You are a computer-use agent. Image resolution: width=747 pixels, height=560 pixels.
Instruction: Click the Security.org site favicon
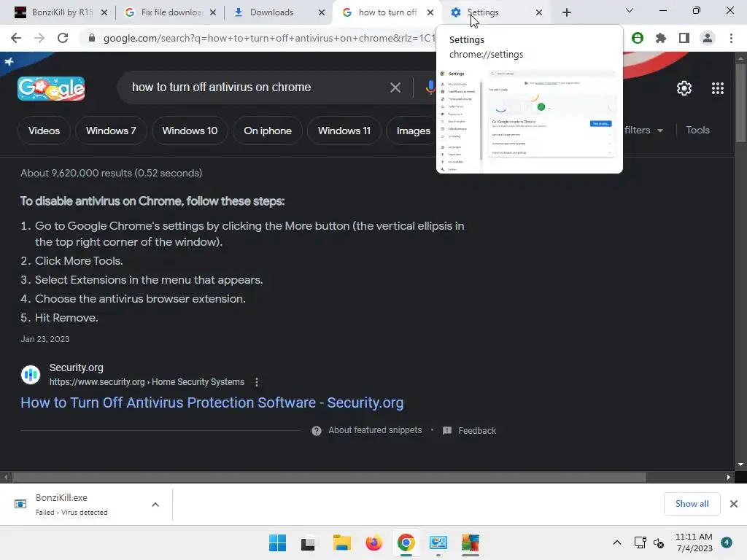click(x=31, y=375)
